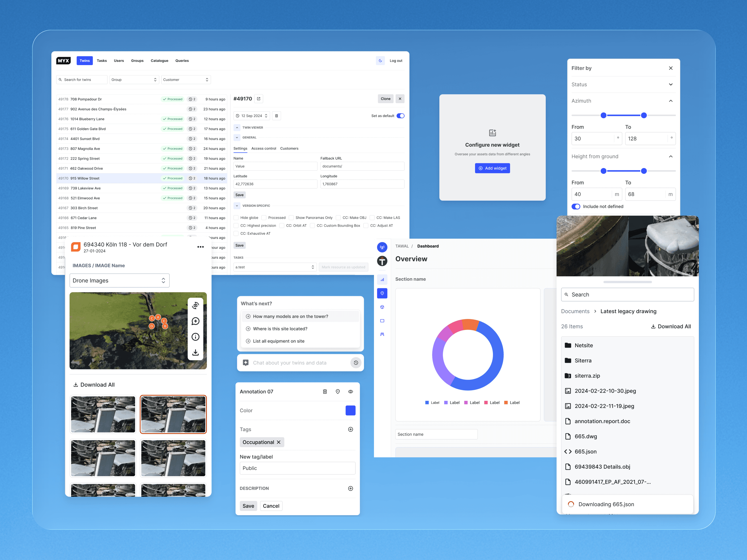Disable the Include not defined switch
This screenshot has height=560, width=747.
click(x=576, y=206)
